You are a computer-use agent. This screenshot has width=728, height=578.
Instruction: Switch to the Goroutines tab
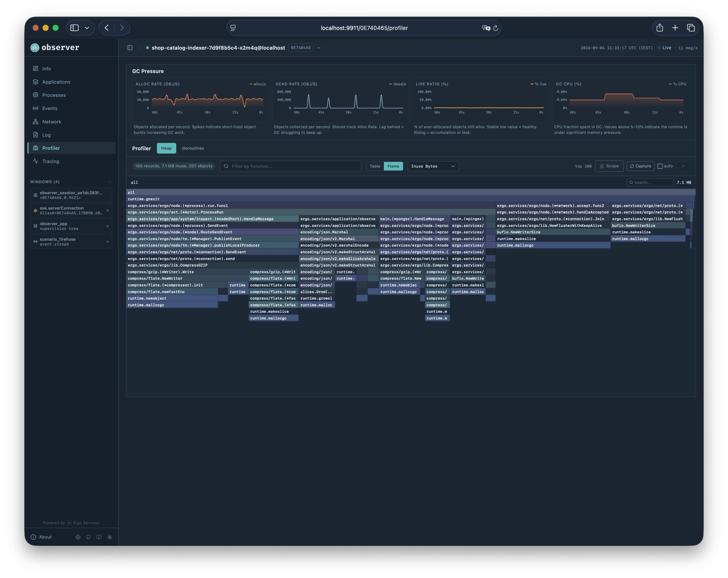[x=193, y=148]
